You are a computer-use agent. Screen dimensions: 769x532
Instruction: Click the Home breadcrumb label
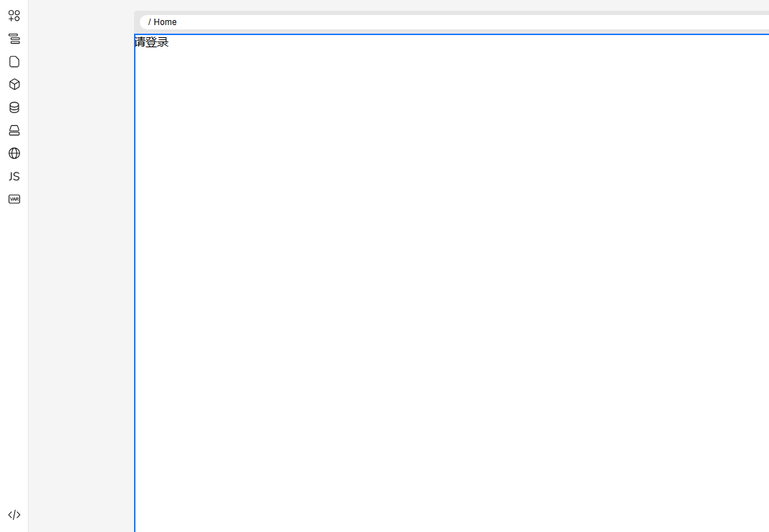(165, 22)
